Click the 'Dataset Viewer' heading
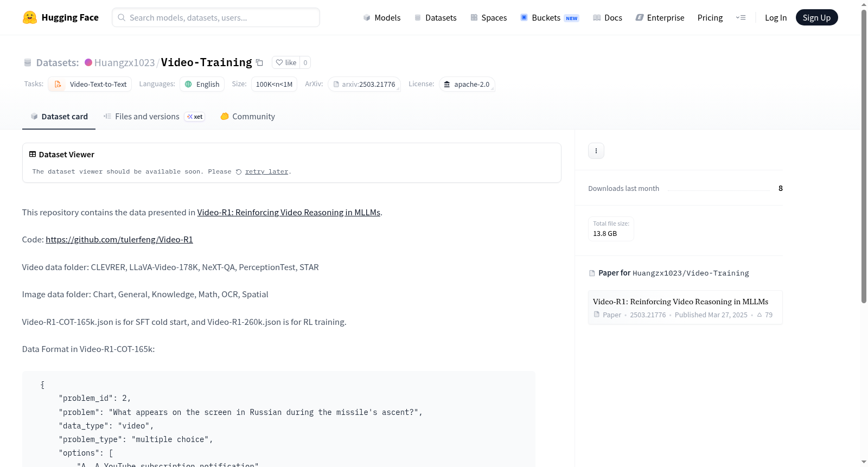This screenshot has height=467, width=868. click(x=67, y=155)
